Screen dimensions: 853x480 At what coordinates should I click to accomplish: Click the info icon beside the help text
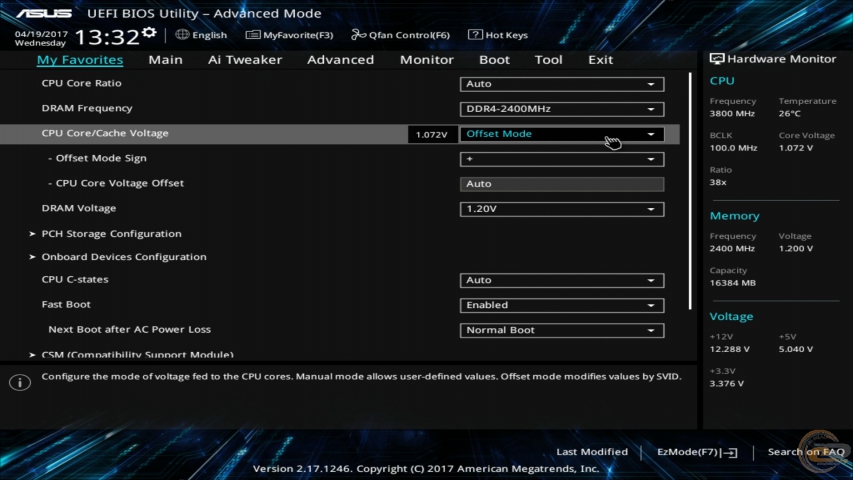click(20, 383)
